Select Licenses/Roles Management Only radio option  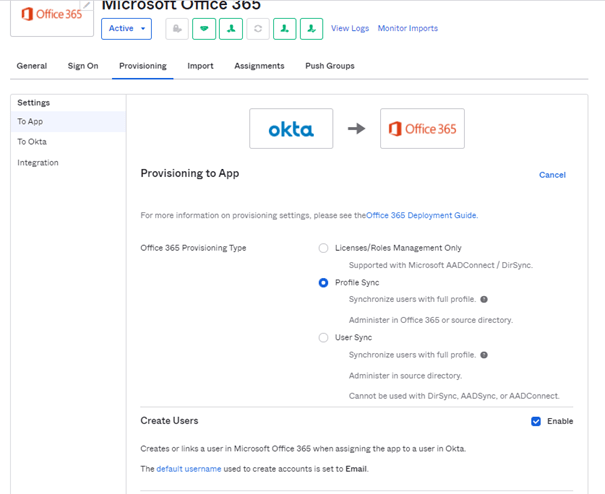323,248
